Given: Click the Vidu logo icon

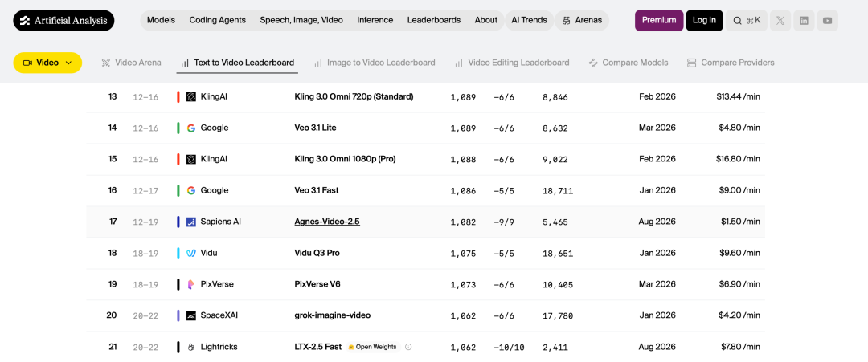Looking at the screenshot, I should coord(191,253).
